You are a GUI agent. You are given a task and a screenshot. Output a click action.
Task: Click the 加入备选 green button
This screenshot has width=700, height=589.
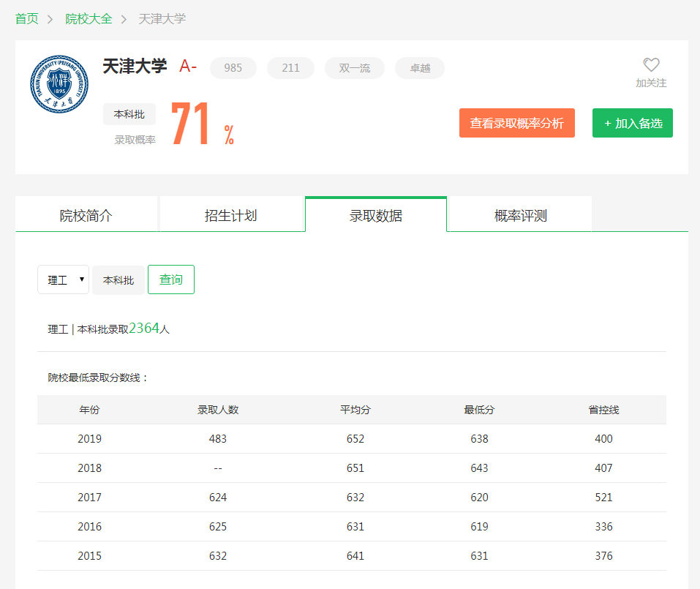pos(633,123)
